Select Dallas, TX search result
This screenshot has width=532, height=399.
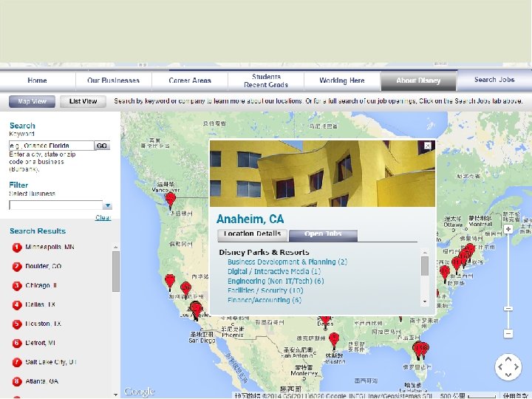40,304
